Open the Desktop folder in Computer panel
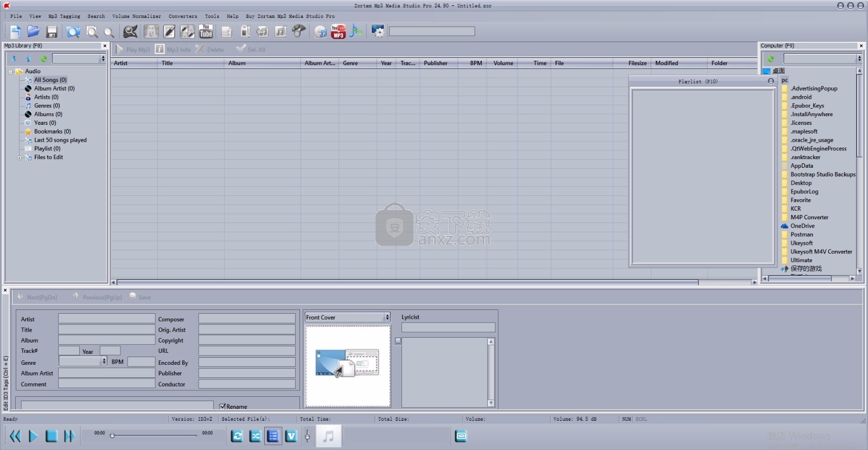Viewport: 868px width, 450px height. pyautogui.click(x=801, y=183)
